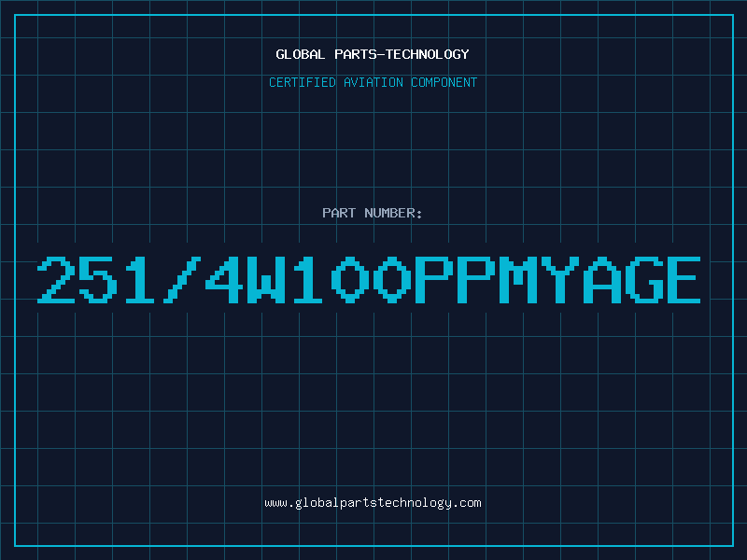The image size is (747, 560).
Task: Select the CERTIFIED AVIATION COMPONENT subtitle
Action: click(x=373, y=82)
